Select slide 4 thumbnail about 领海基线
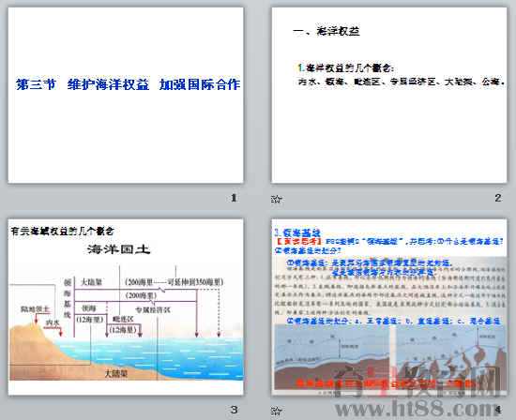Screen dimensions: 516x420 pos(389,307)
